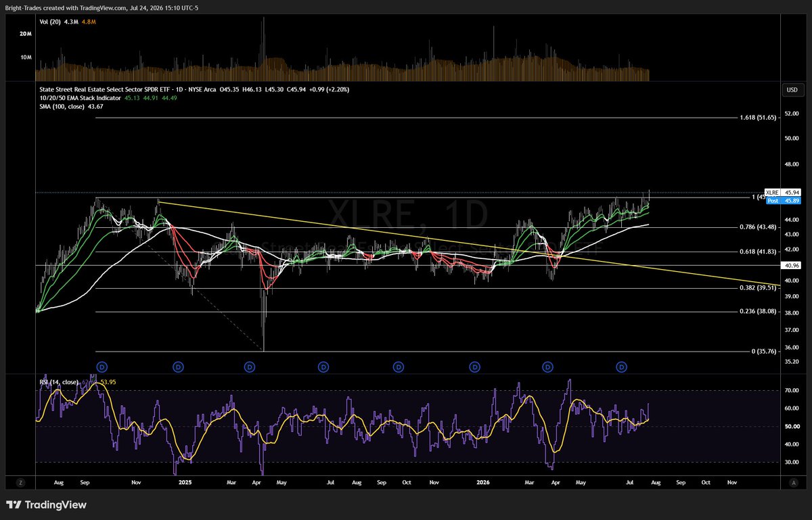The image size is (812, 520).
Task: Click the 52.00 price axis label
Action: [x=792, y=113]
